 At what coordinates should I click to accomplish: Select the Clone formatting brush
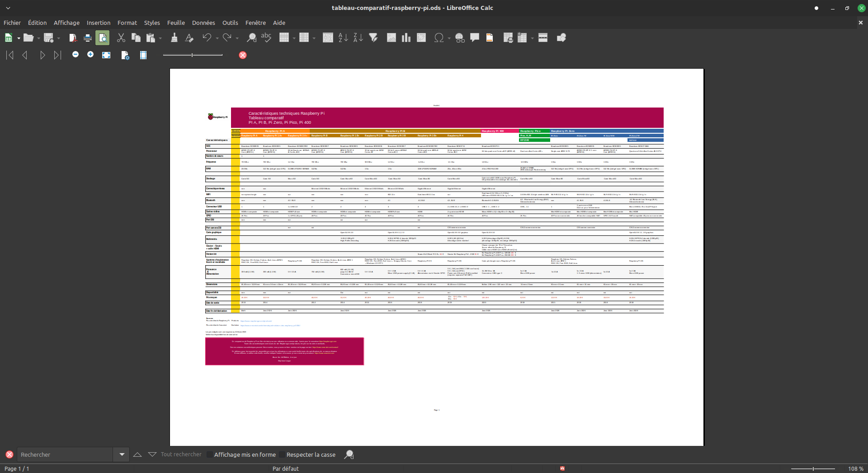(174, 38)
